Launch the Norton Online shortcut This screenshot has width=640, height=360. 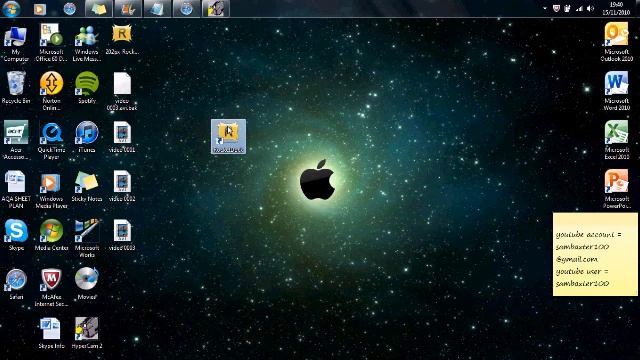(51, 91)
